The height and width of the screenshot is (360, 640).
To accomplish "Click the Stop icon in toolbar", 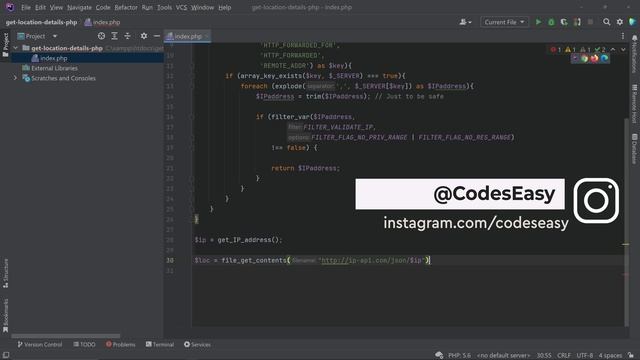I will coord(590,22).
